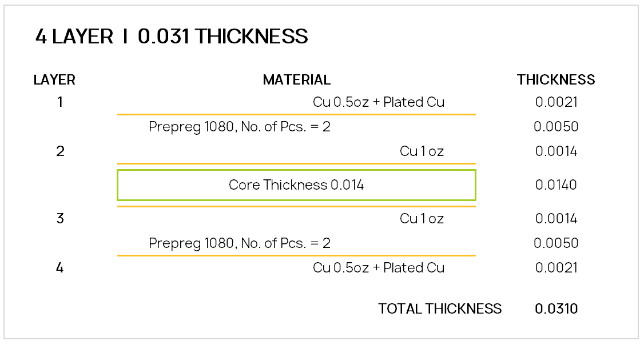This screenshot has height=345, width=644.
Task: Click the Prepreg 1080 entry below layer 3
Action: pyautogui.click(x=240, y=243)
